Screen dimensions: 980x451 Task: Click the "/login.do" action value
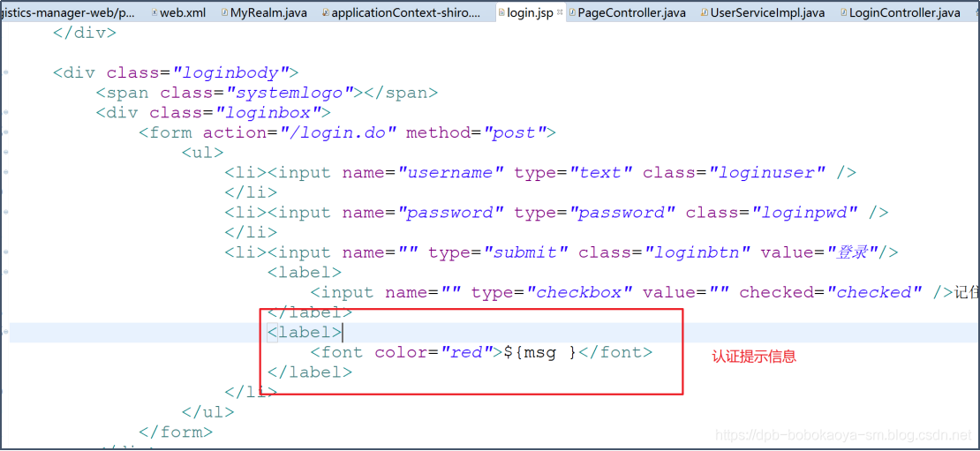(x=336, y=133)
